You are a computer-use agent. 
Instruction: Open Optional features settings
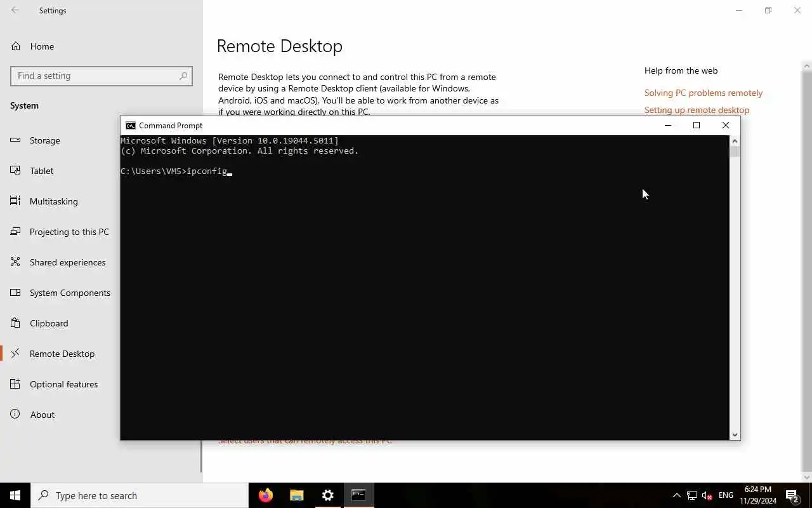(x=63, y=384)
